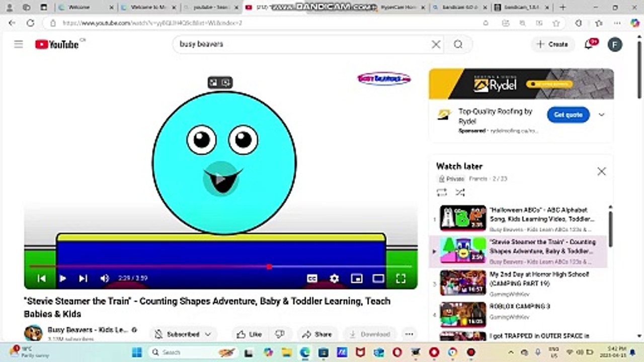Go to the YouTube home logo
The image size is (644, 362).
coord(57,44)
